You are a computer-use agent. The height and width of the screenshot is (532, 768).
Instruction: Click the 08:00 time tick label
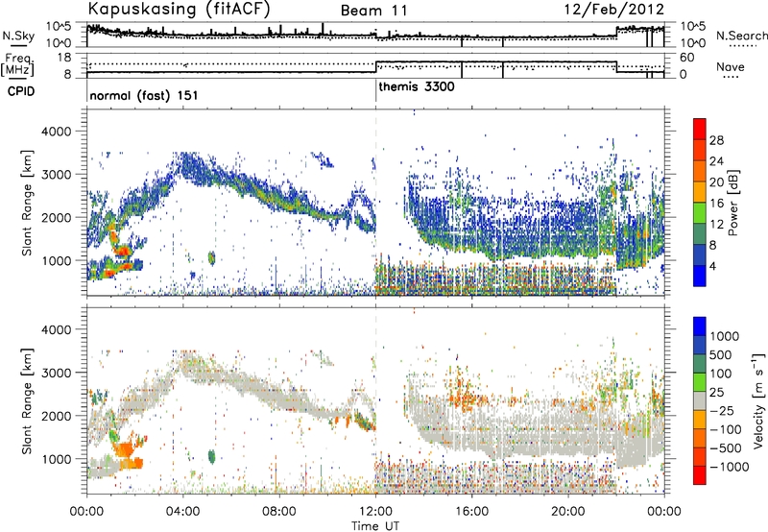pyautogui.click(x=279, y=512)
